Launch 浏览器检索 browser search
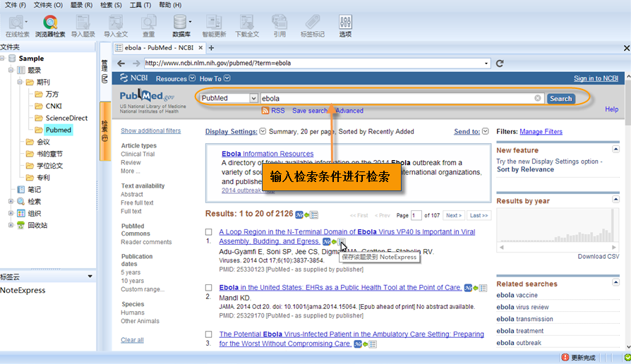The height and width of the screenshot is (364, 631). [x=50, y=25]
